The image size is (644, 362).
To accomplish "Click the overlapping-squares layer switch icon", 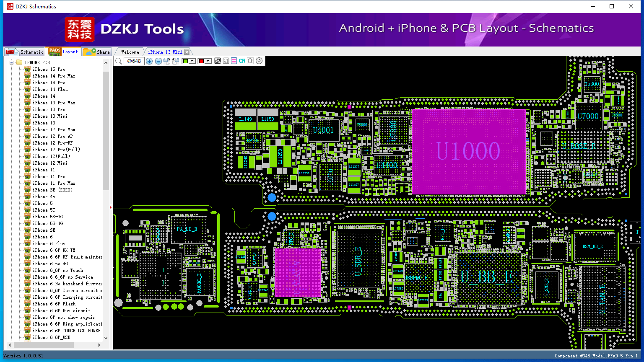I will pyautogui.click(x=218, y=61).
